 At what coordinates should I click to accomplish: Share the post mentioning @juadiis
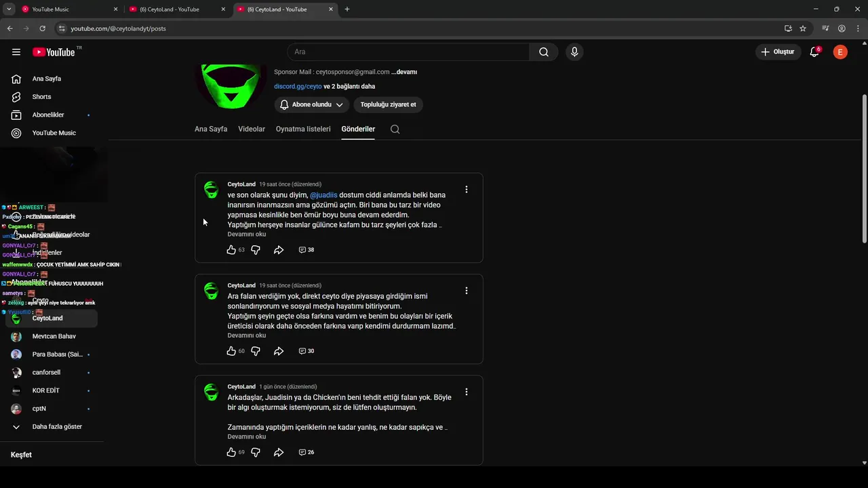point(279,250)
